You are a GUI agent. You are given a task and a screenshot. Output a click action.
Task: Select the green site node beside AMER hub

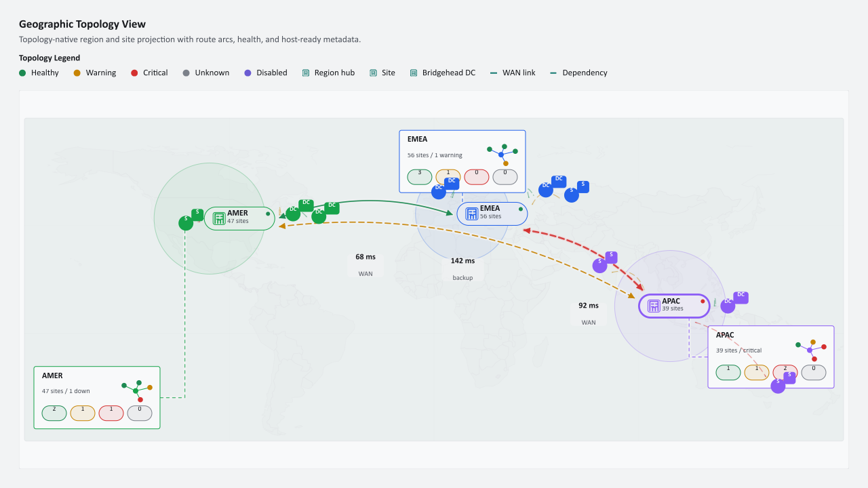pyautogui.click(x=186, y=222)
